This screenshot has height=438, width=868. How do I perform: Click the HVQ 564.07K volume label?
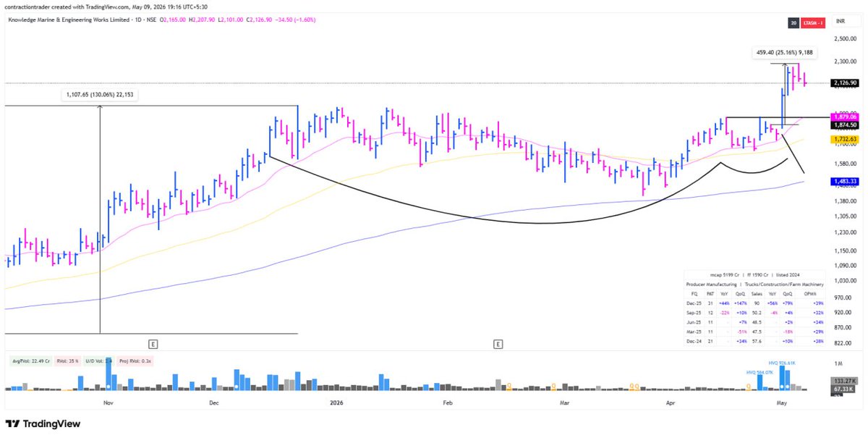pyautogui.click(x=760, y=371)
